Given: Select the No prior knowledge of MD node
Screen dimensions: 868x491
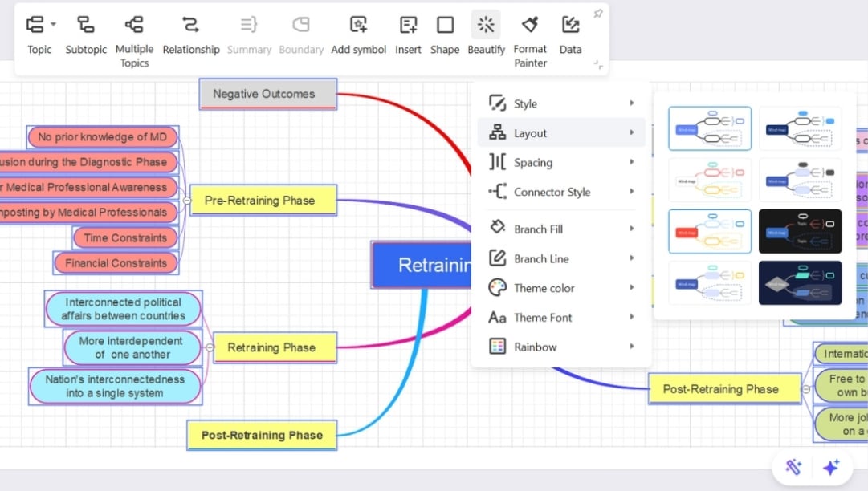Looking at the screenshot, I should click(103, 136).
